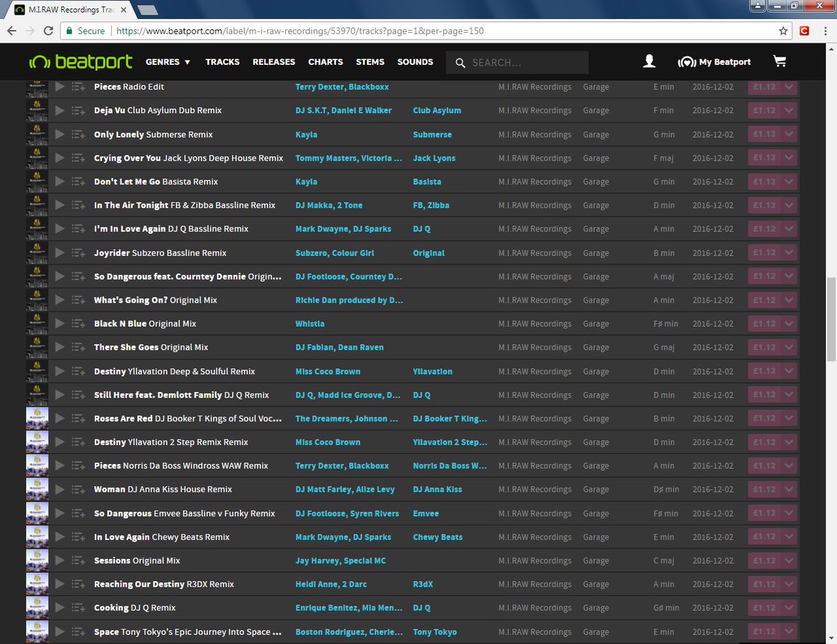Open artist link Jay Harvey, Special MC
Image resolution: width=837 pixels, height=644 pixels.
tap(340, 560)
